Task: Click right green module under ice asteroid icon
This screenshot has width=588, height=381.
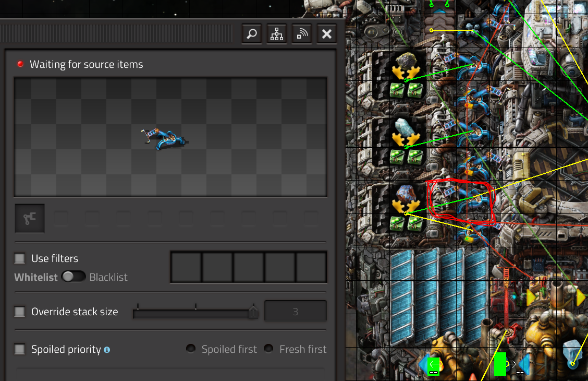Action: (415, 157)
